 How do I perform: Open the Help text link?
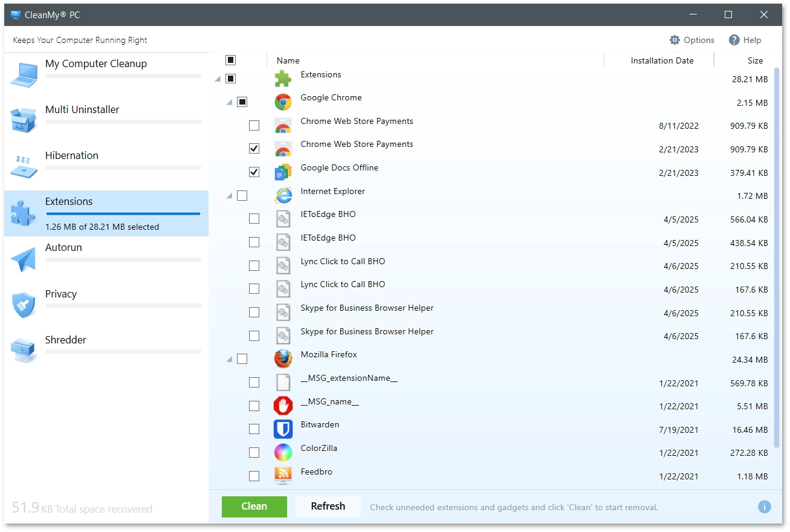[753, 40]
